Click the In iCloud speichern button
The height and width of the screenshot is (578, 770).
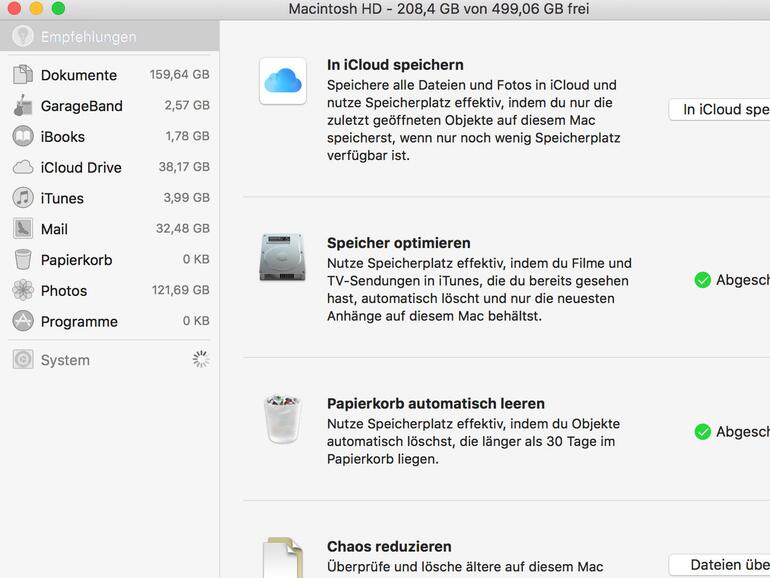720,109
